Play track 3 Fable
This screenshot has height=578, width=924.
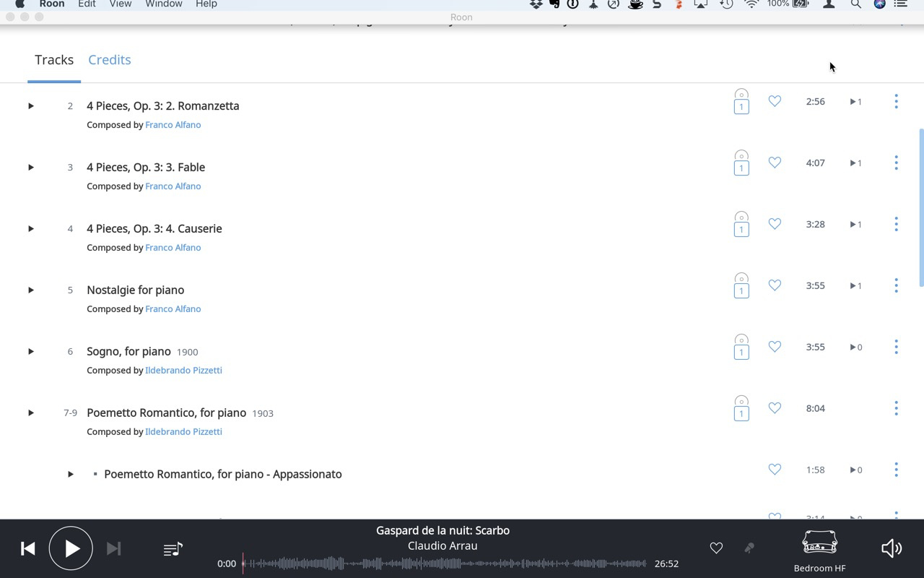tap(31, 167)
